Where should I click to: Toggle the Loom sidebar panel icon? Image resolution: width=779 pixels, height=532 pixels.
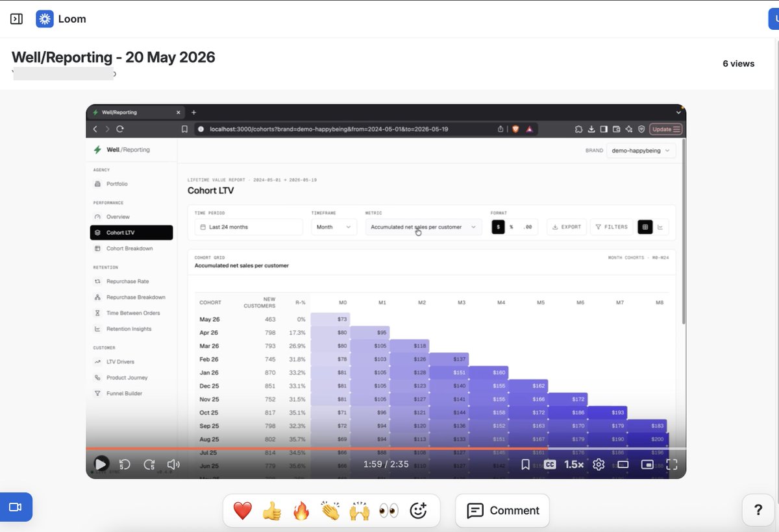pos(17,19)
